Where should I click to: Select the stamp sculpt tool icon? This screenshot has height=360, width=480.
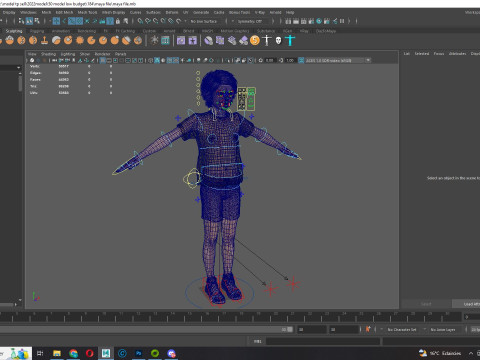click(44, 40)
